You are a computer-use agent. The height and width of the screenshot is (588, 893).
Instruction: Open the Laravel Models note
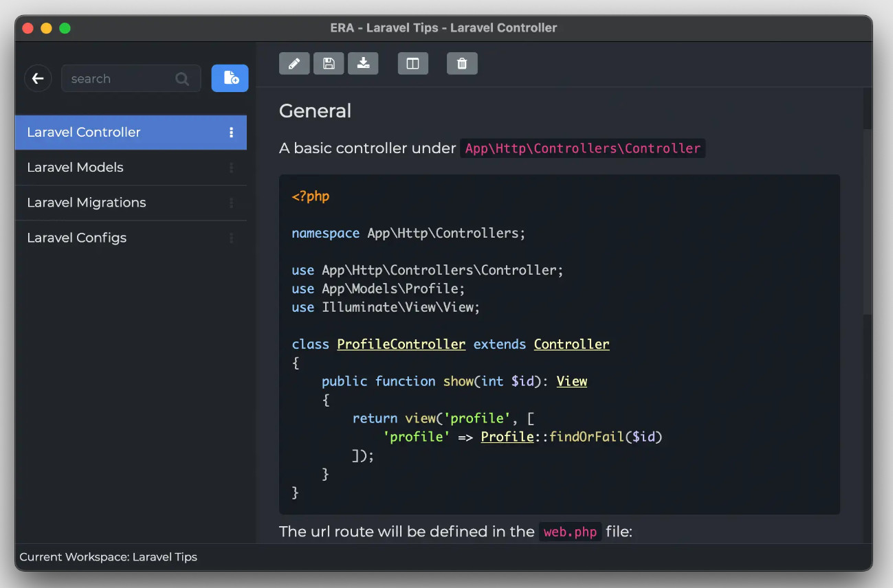(131, 168)
